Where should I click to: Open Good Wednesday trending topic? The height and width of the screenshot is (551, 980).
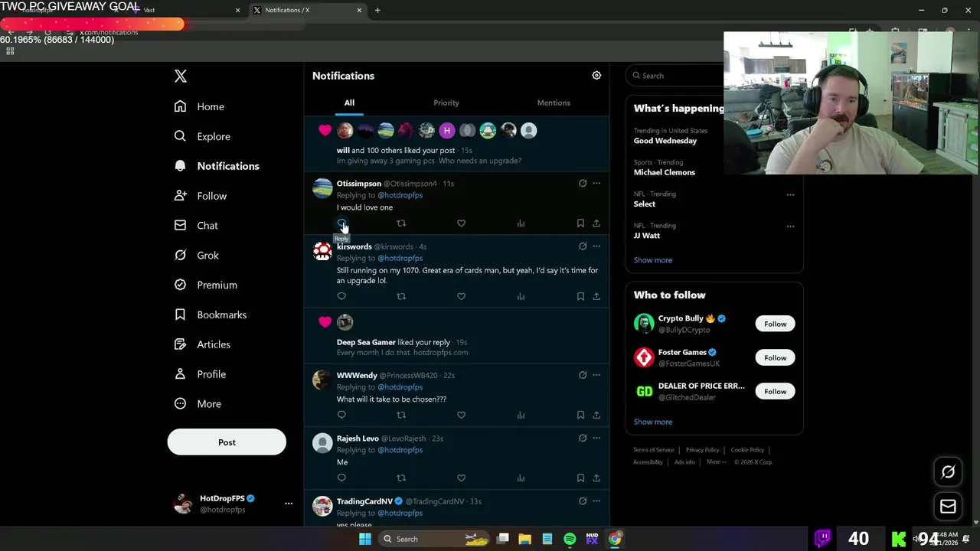click(665, 141)
